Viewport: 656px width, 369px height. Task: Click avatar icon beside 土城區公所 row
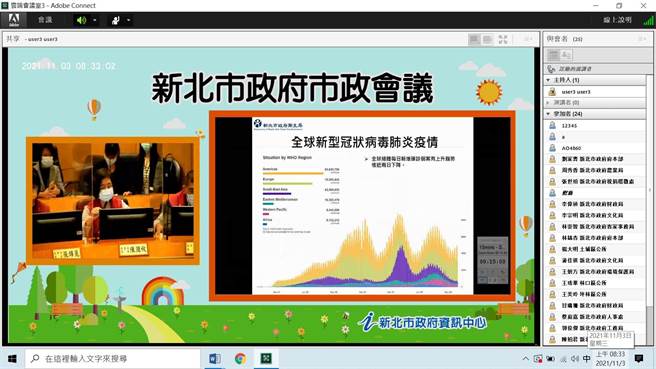point(552,249)
